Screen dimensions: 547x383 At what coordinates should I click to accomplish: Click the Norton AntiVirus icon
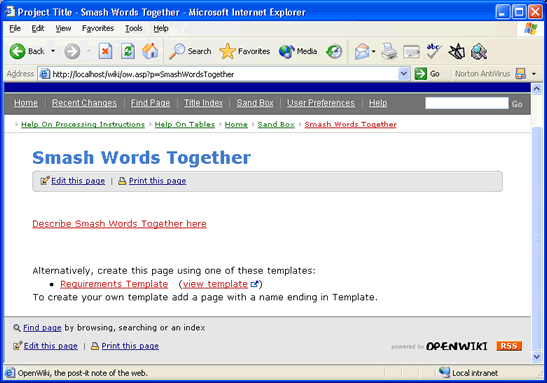(520, 74)
